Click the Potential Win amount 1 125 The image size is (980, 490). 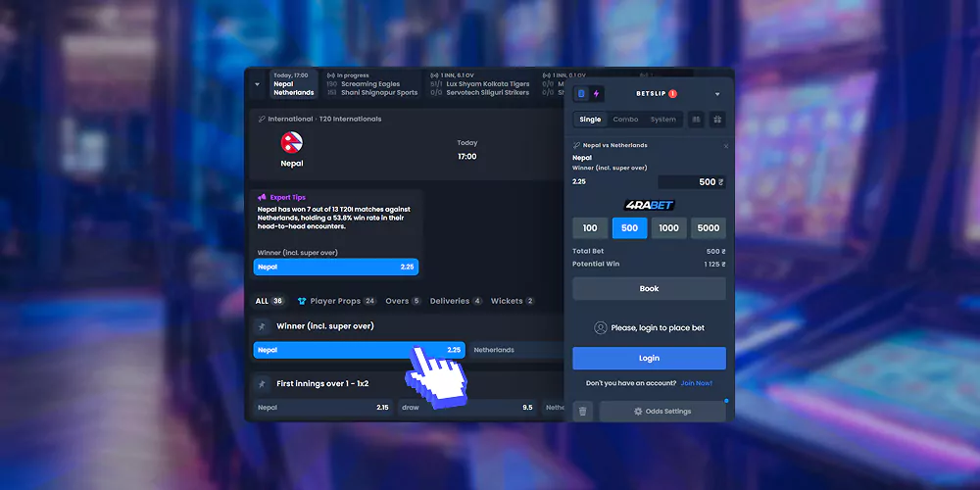714,265
